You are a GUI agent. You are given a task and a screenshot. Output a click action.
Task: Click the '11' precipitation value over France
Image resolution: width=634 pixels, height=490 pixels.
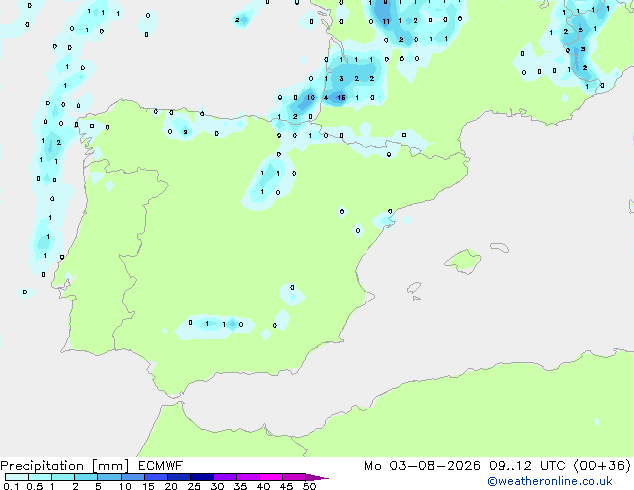[x=386, y=21]
